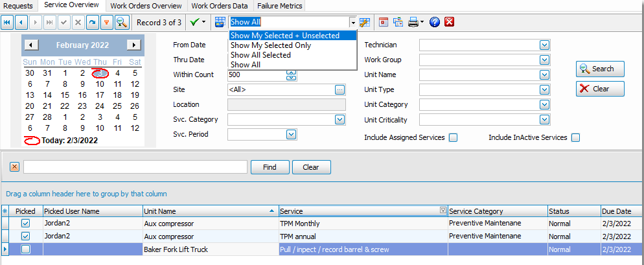Click the grid edit icon after Show All combo
Image resolution: width=644 pixels, height=265 pixels.
[365, 22]
